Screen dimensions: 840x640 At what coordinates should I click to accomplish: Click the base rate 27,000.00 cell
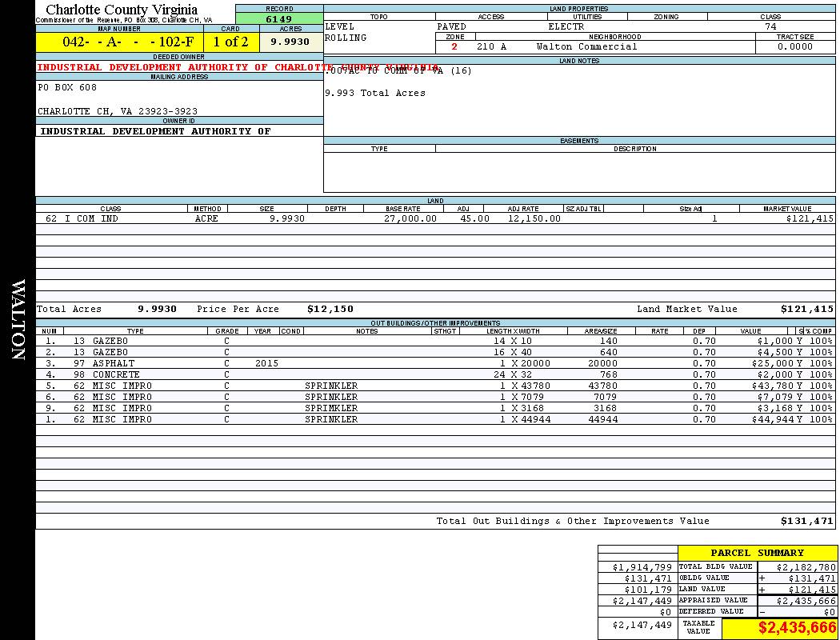[410, 218]
